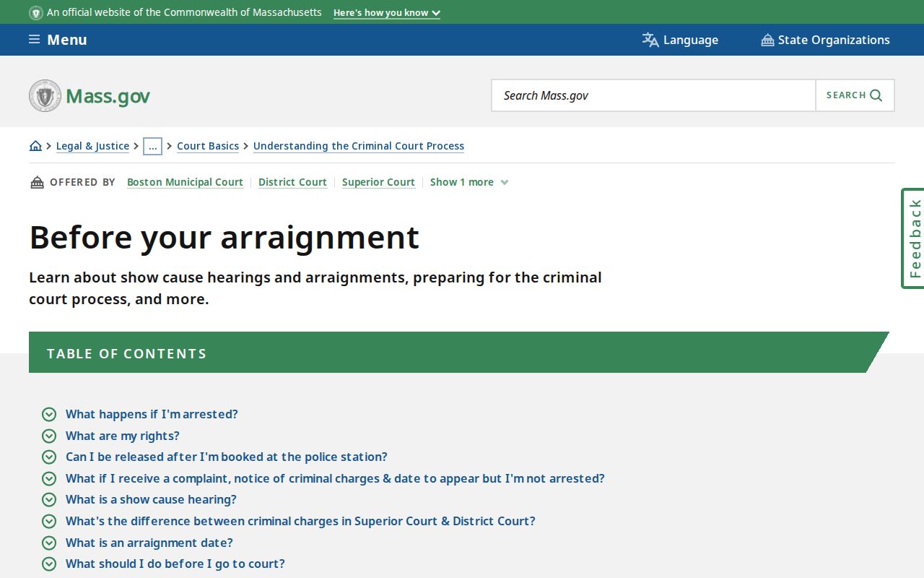Expand 'Here's how you know' banner
This screenshot has width=924, height=578.
click(x=387, y=13)
